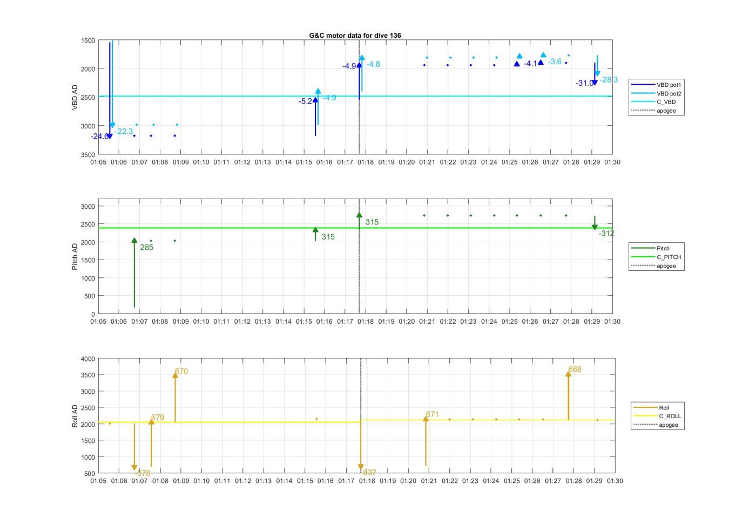Click the '01:30' tick on Roll plot

click(615, 481)
